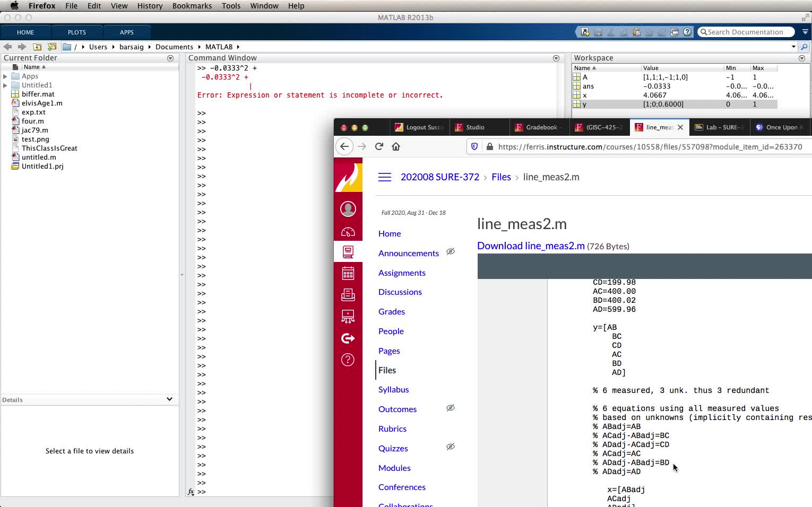Sort Workspace by Value column header
Image resolution: width=812 pixels, height=507 pixels.
coord(682,68)
